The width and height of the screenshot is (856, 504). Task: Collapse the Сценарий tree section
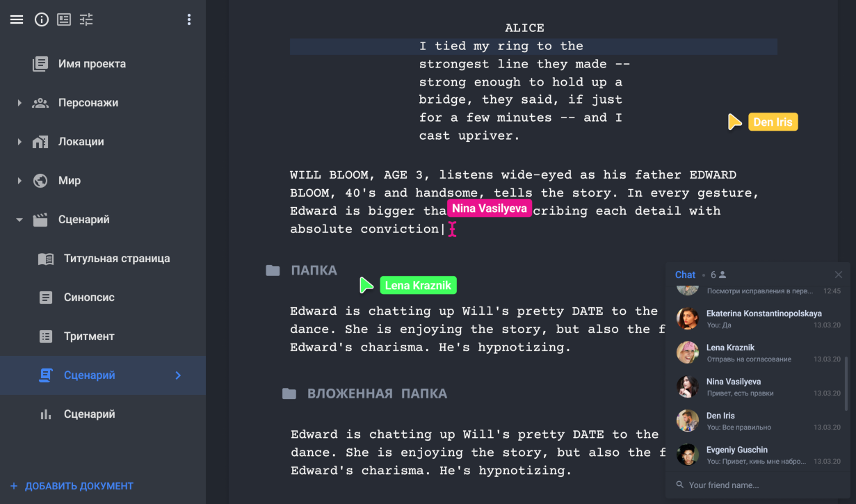tap(19, 220)
